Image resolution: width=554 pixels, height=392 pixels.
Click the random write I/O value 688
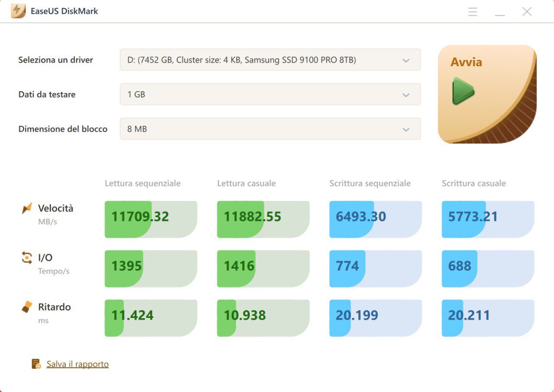(488, 269)
